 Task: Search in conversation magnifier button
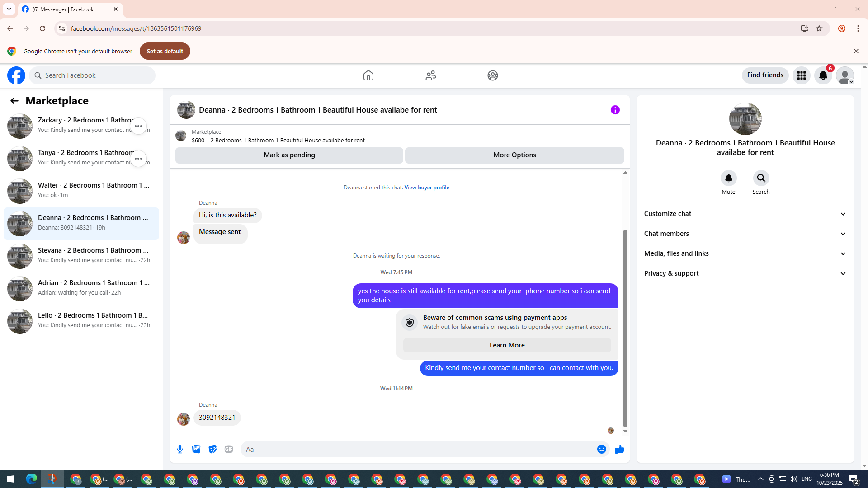coord(761,178)
